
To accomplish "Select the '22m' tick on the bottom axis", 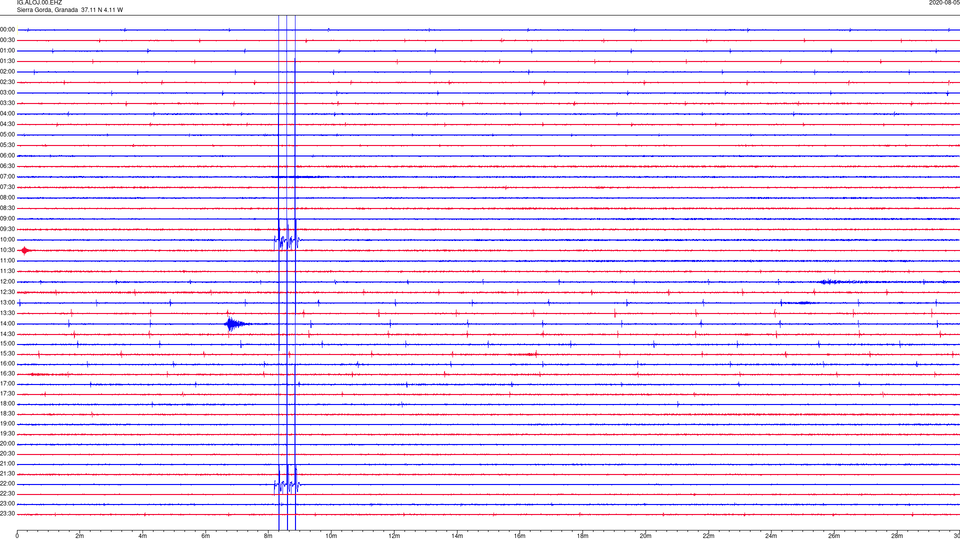I will click(x=708, y=536).
